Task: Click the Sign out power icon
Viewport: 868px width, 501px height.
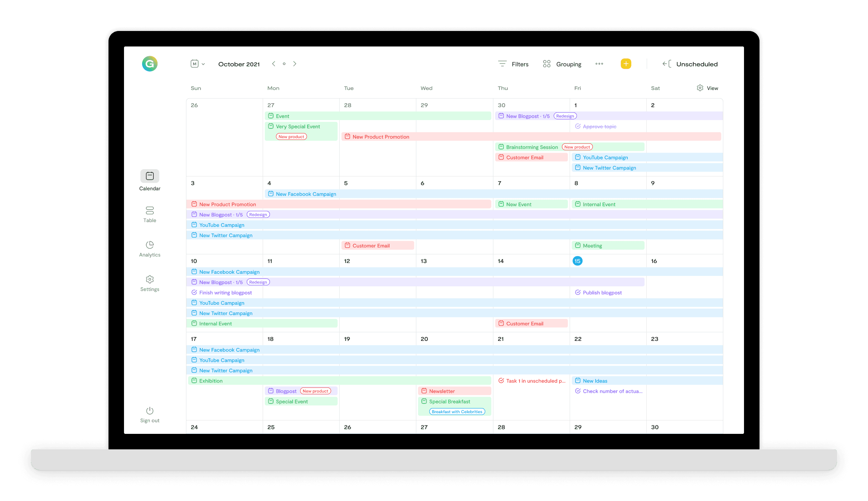Action: [x=150, y=411]
